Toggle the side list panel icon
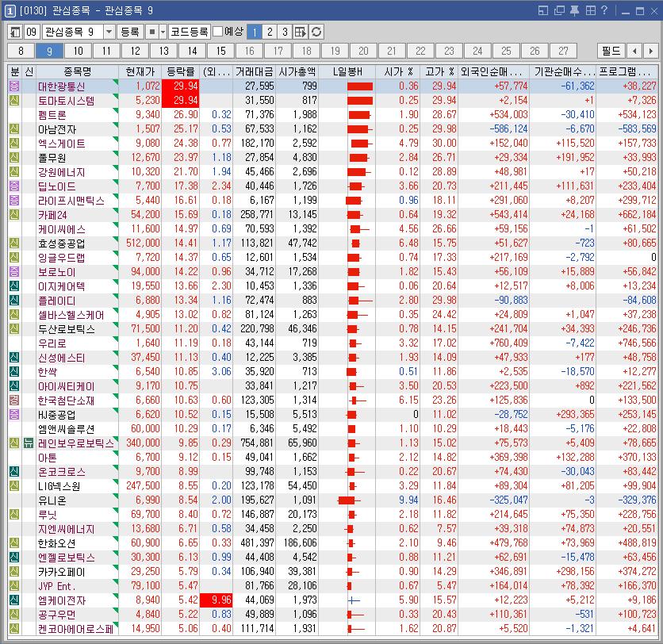 click(x=16, y=32)
